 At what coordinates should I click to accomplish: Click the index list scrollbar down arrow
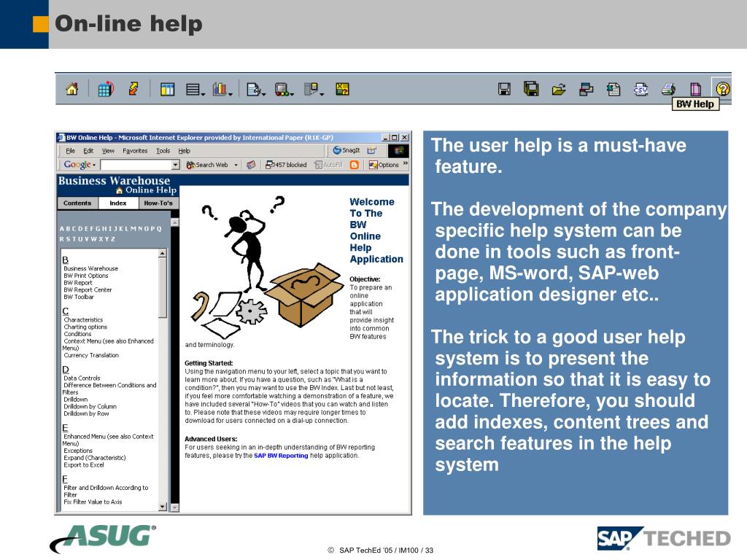(163, 507)
